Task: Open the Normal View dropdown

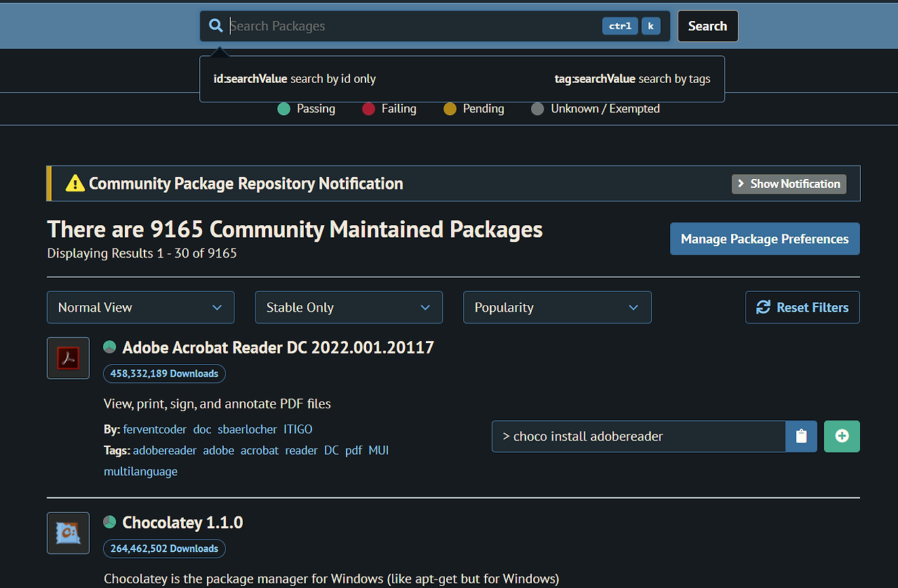Action: [140, 307]
